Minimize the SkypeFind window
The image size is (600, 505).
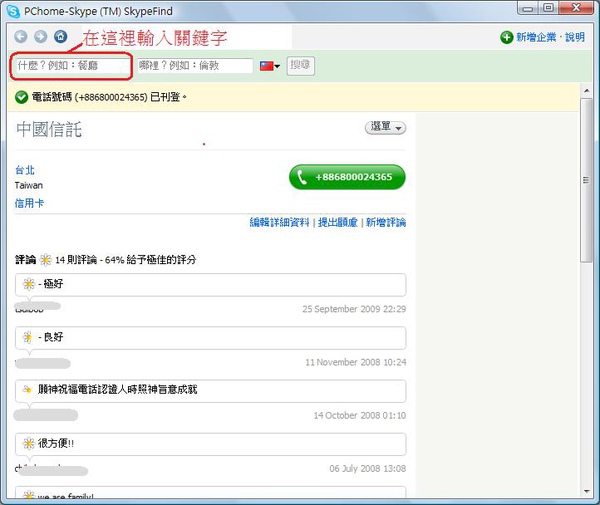(x=528, y=8)
